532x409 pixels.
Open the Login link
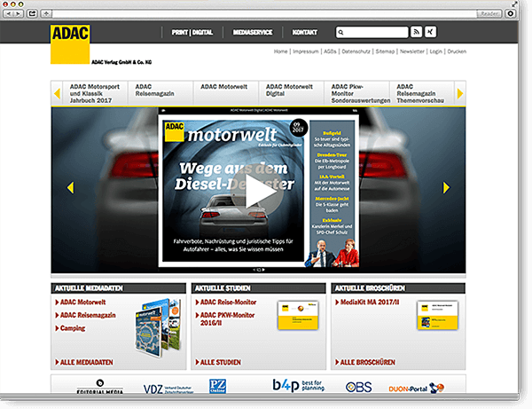(435, 51)
